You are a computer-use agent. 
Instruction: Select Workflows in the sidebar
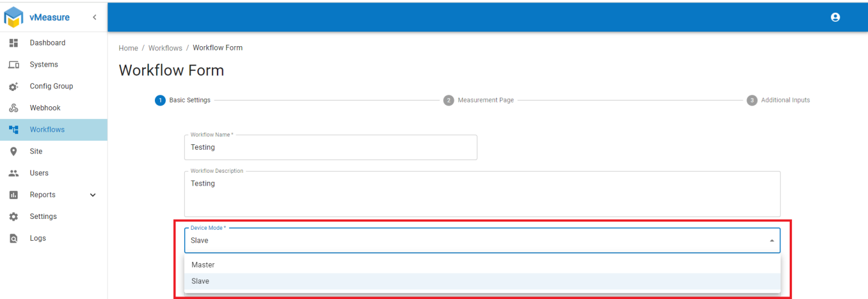click(53, 130)
